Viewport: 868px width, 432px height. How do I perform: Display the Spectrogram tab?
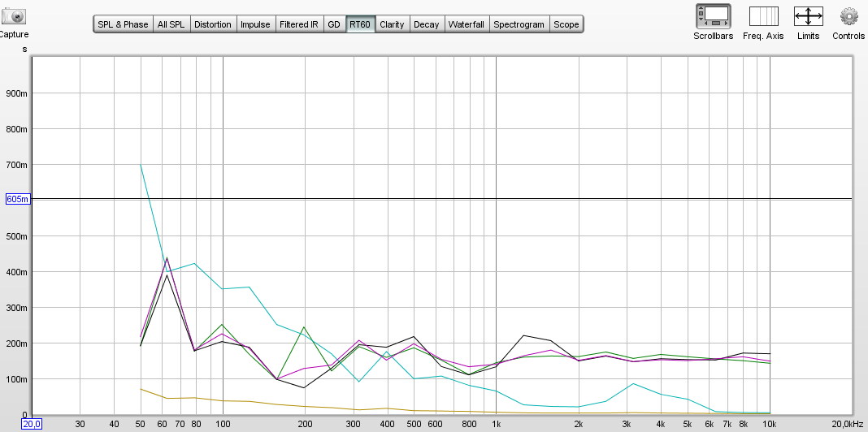click(x=519, y=24)
